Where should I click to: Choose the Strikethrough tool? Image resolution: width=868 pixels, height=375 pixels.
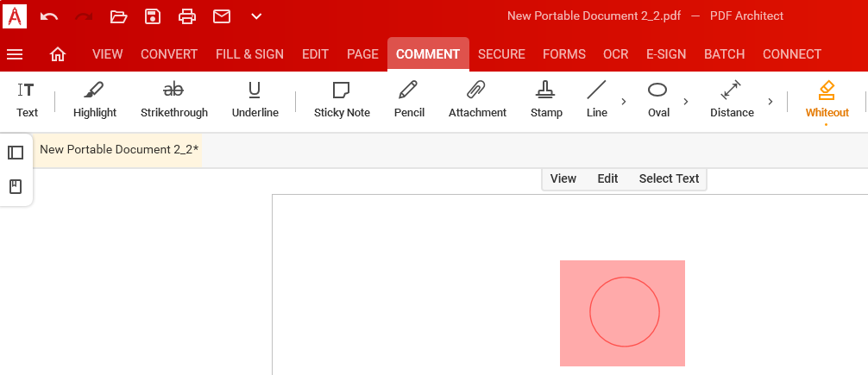(x=173, y=99)
